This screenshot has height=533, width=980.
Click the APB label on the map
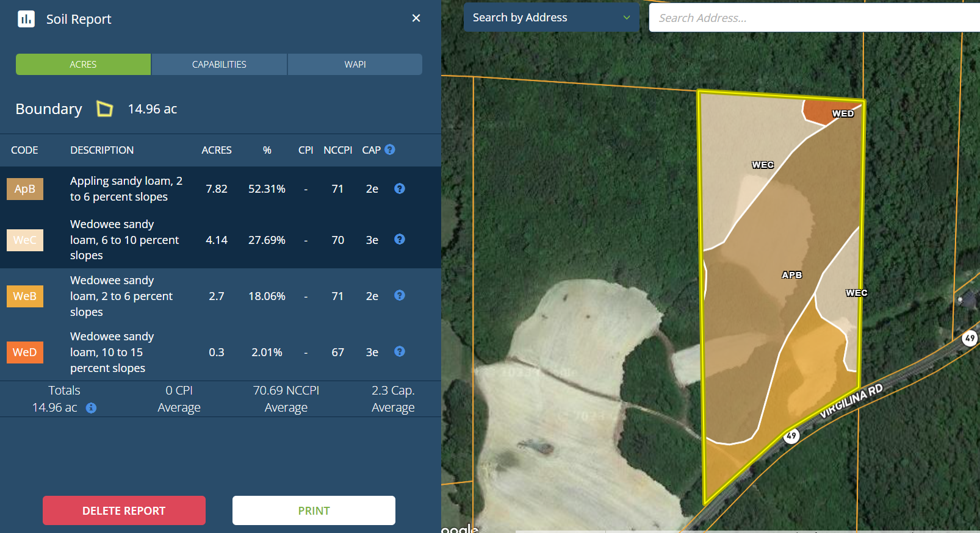click(x=791, y=275)
